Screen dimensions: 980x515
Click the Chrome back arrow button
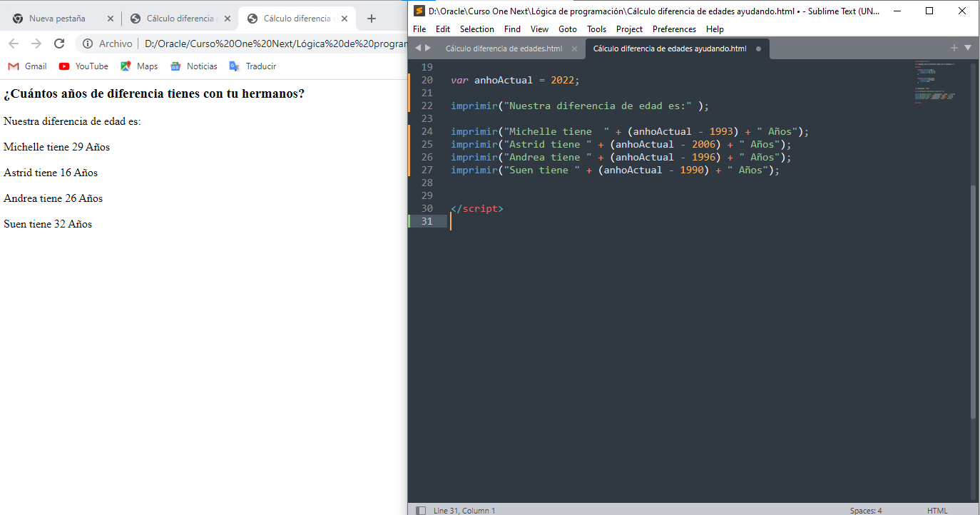coord(14,44)
